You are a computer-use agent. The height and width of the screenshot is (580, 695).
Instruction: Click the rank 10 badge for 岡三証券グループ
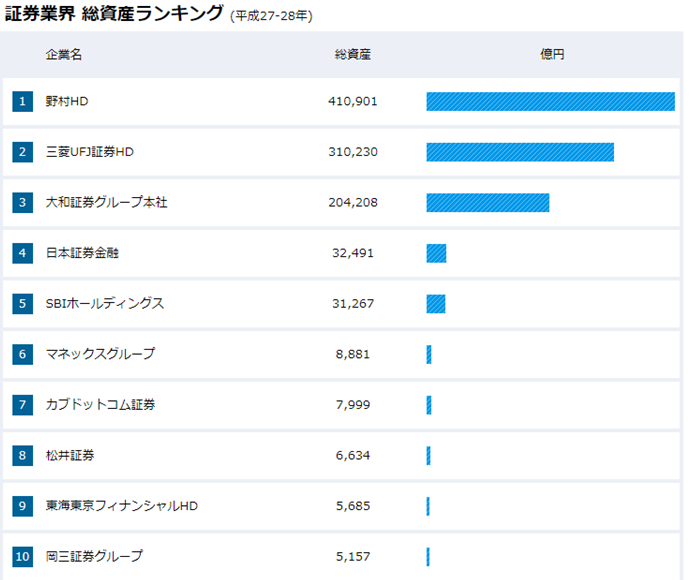pyautogui.click(x=23, y=556)
